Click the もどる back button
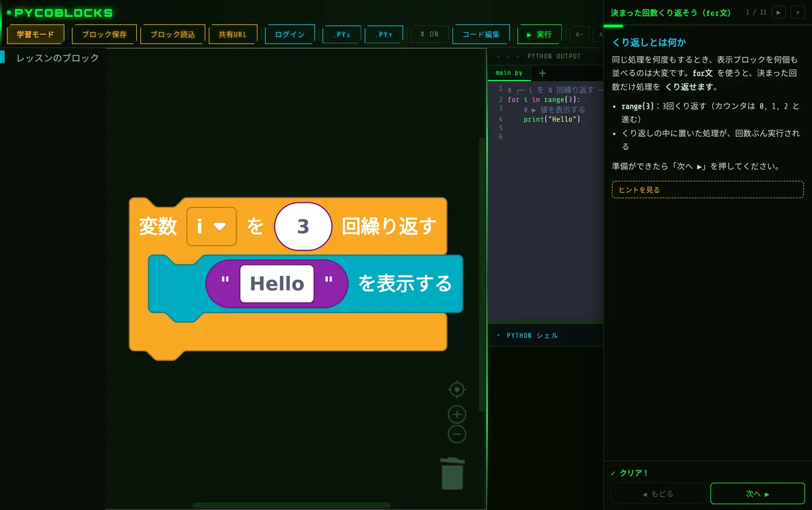The image size is (812, 510). coord(658,494)
